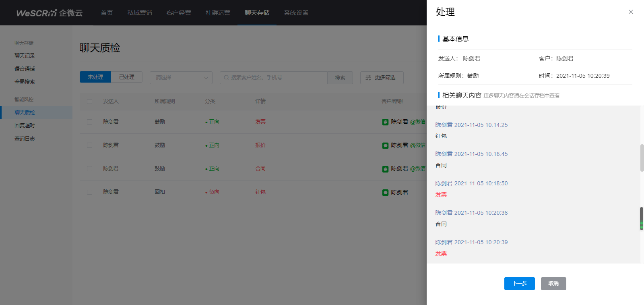Check the checkbox for the 报价 row

[89, 145]
